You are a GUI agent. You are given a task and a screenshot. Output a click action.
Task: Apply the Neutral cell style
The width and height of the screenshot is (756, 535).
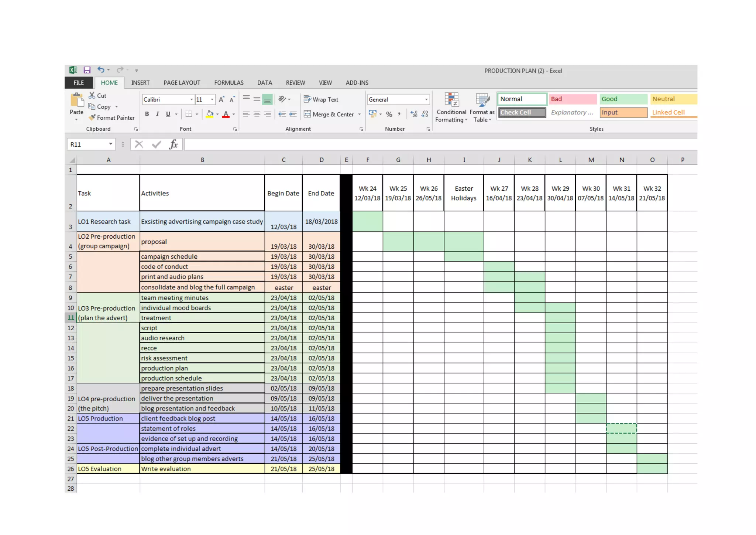pyautogui.click(x=674, y=99)
